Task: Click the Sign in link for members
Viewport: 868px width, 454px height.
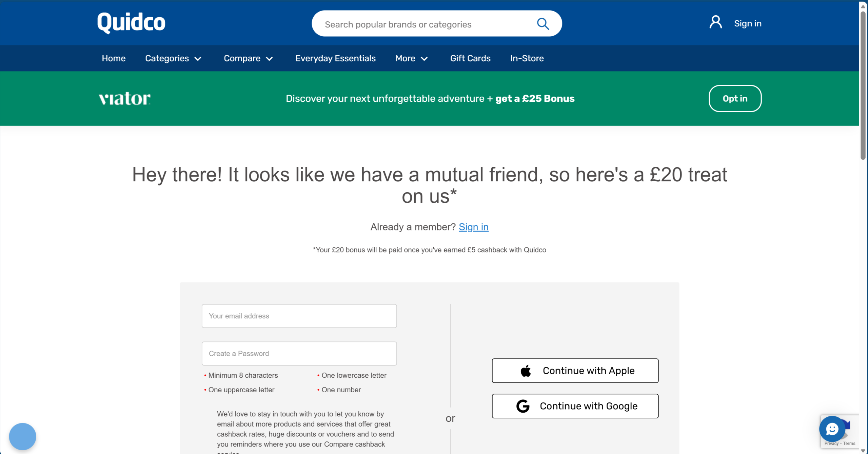Action: click(x=473, y=227)
